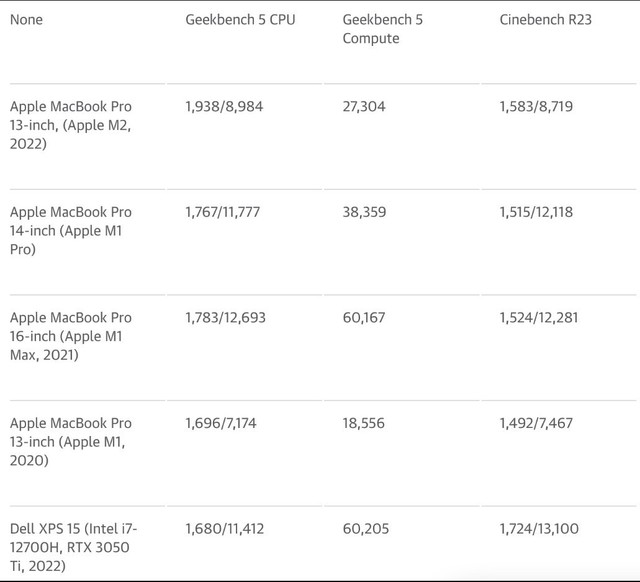The image size is (640, 582).
Task: Click the 1,696/7,174 Geekbench CPU score
Action: 221,423
